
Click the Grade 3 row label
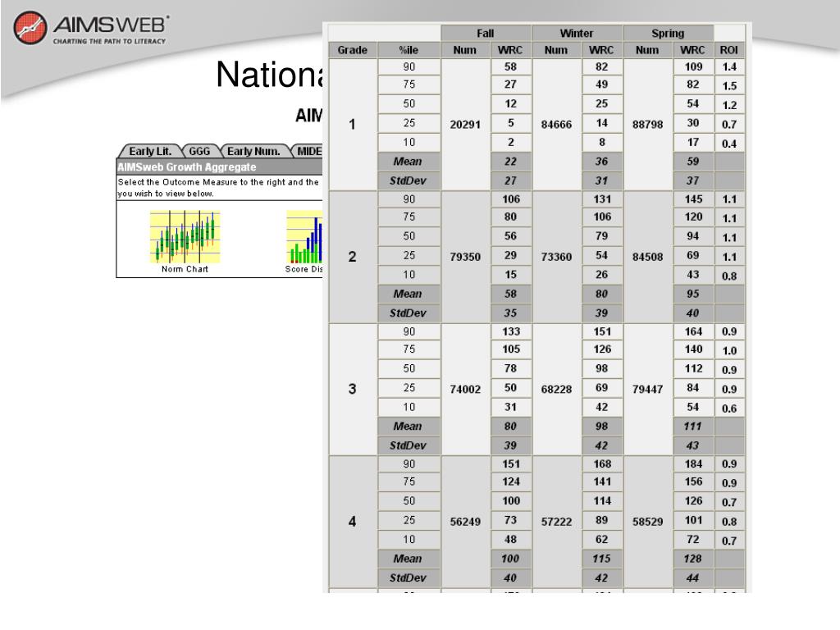[x=352, y=389]
